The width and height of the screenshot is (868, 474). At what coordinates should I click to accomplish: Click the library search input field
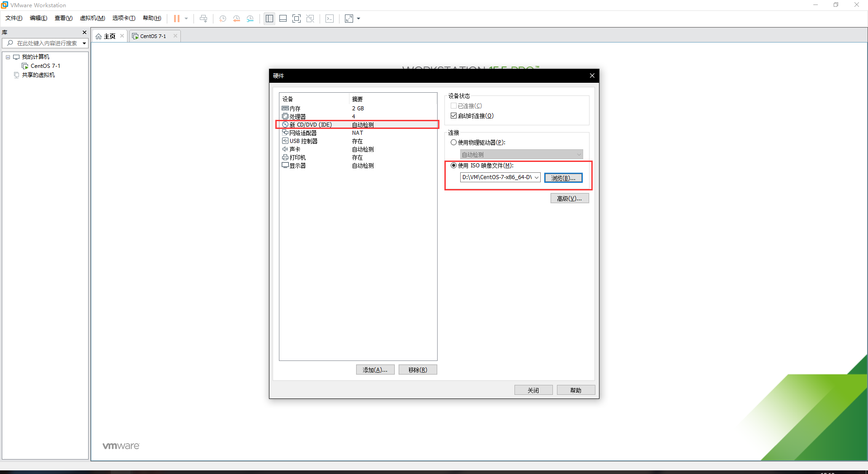pos(42,43)
